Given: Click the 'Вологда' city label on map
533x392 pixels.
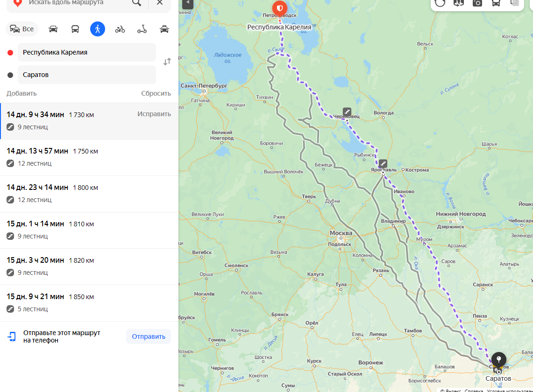Looking at the screenshot, I should tap(384, 113).
